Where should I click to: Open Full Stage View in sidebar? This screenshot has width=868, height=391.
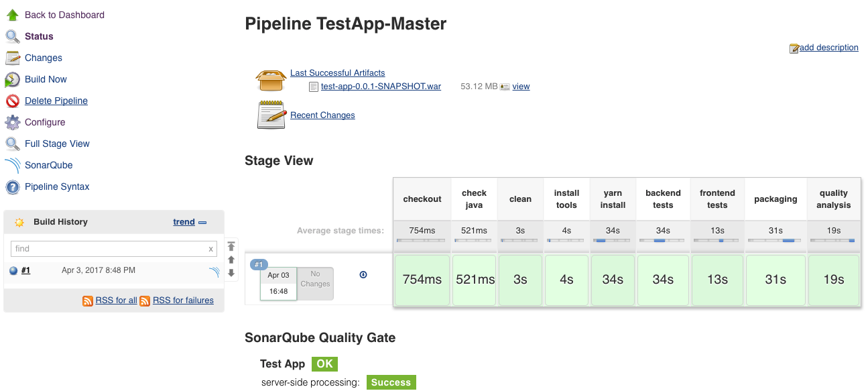57,144
